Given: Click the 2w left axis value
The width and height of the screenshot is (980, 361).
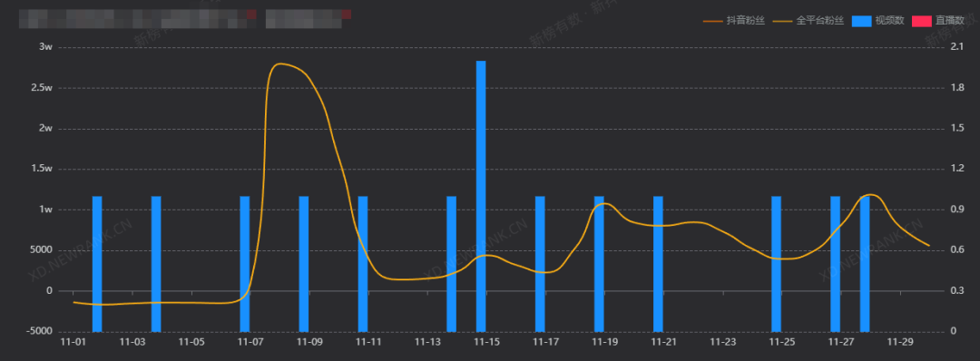Looking at the screenshot, I should coord(45,128).
